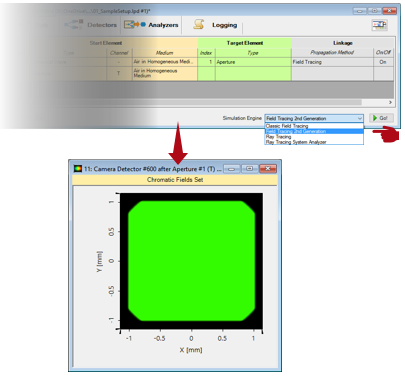
Task: Switch to the Logging tab
Action: [224, 25]
